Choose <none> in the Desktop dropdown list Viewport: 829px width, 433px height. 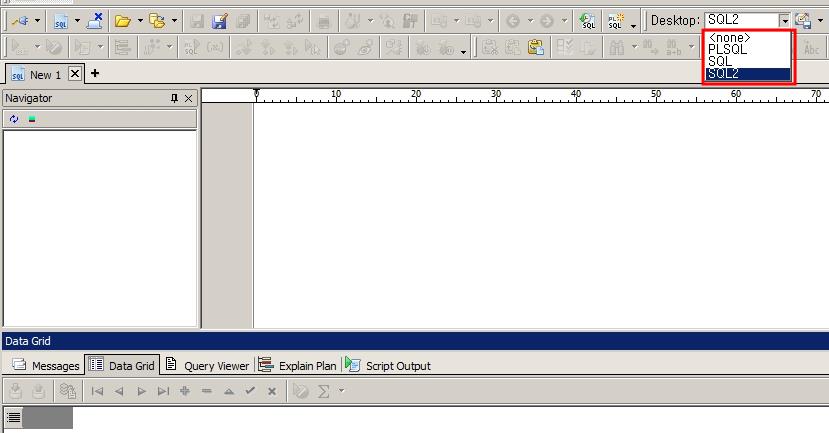pyautogui.click(x=729, y=38)
